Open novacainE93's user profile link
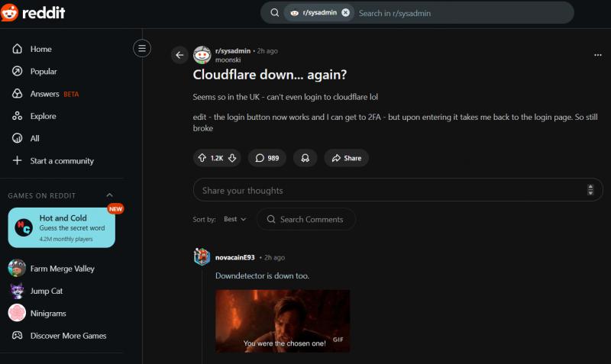 [x=234, y=257]
